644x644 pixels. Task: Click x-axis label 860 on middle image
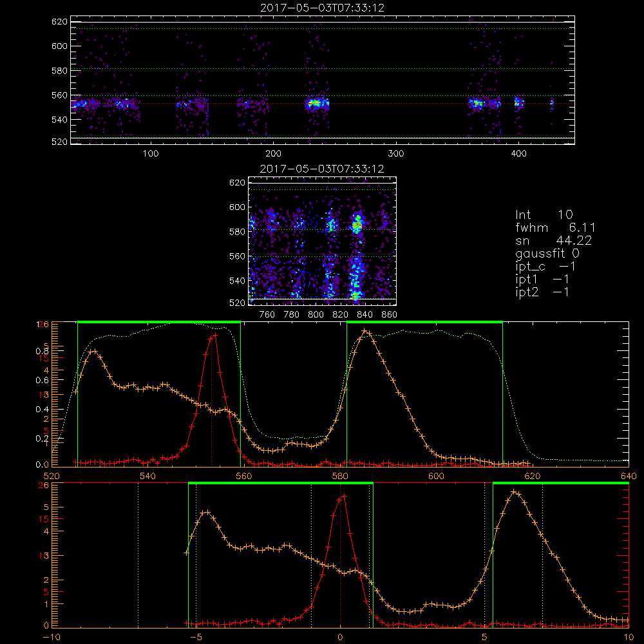pyautogui.click(x=390, y=315)
